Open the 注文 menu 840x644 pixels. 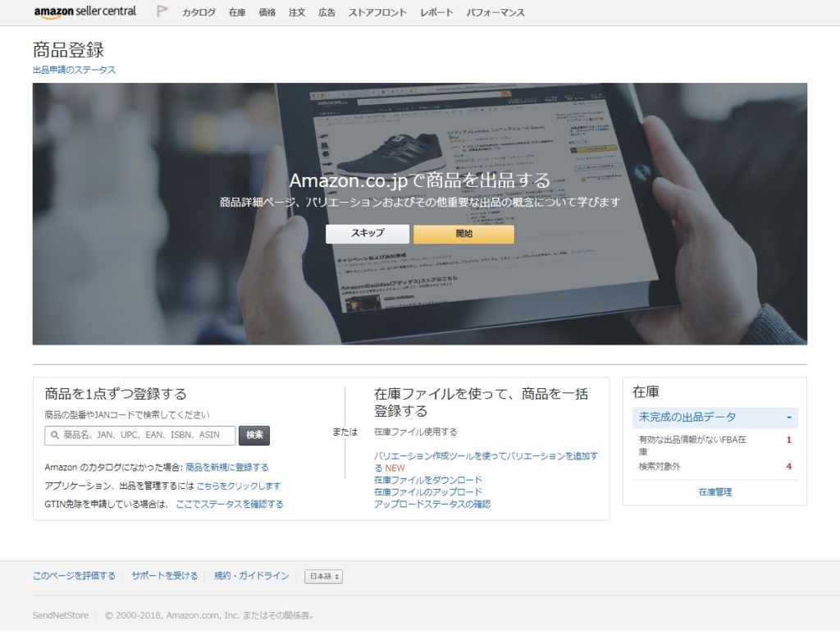(297, 12)
